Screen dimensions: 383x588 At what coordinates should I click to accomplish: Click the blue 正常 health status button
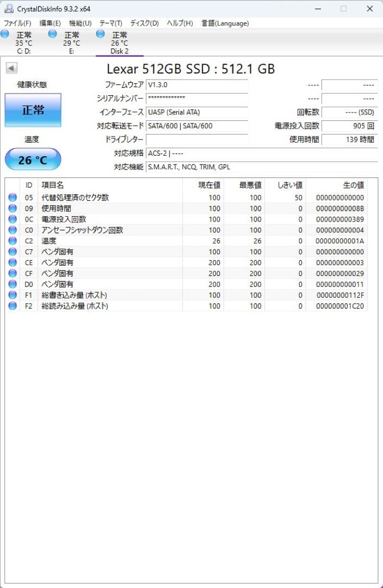(x=33, y=110)
